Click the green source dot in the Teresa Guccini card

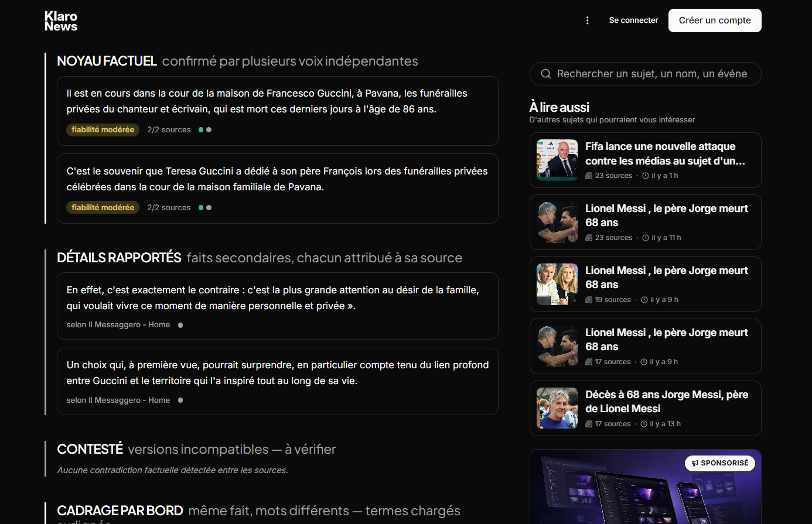[201, 208]
